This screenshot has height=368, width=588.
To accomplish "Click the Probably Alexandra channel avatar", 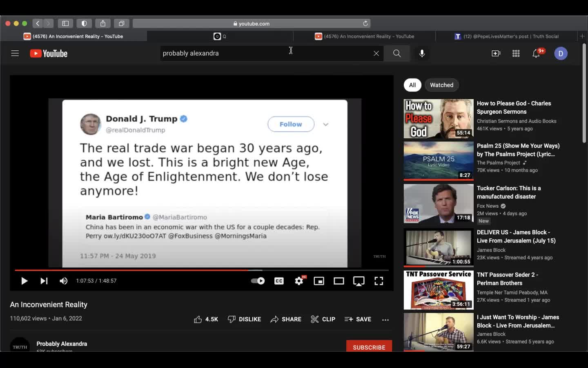I will [x=20, y=345].
